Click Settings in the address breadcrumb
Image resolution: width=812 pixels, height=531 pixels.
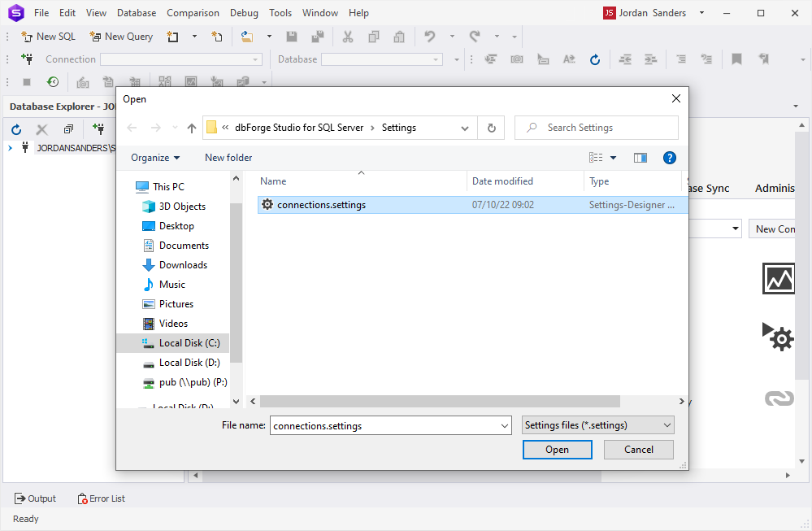pyautogui.click(x=399, y=128)
